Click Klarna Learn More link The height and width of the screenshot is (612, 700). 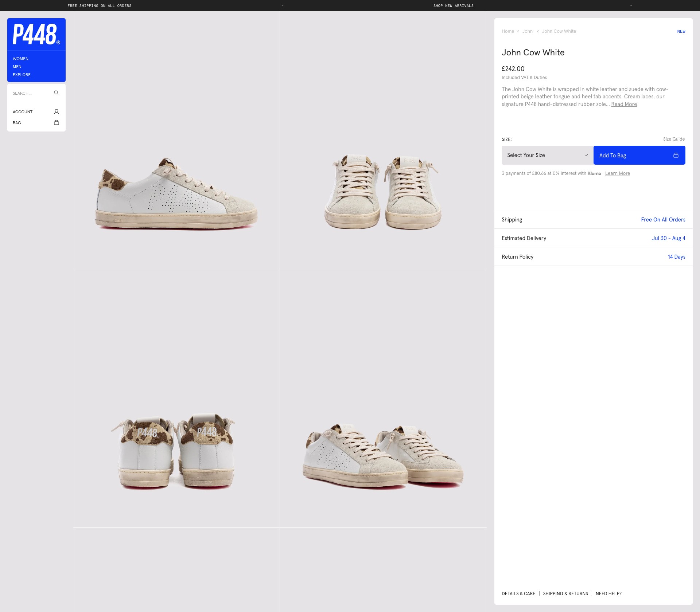pos(618,173)
